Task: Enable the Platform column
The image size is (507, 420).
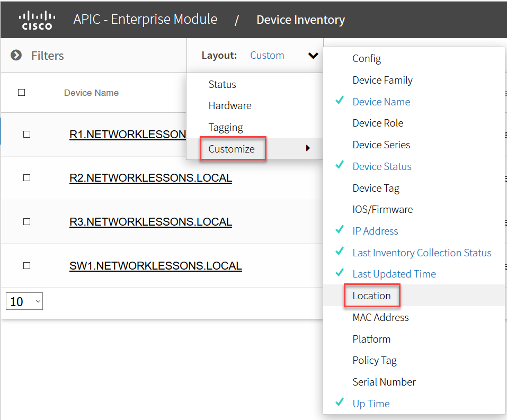Action: point(371,339)
